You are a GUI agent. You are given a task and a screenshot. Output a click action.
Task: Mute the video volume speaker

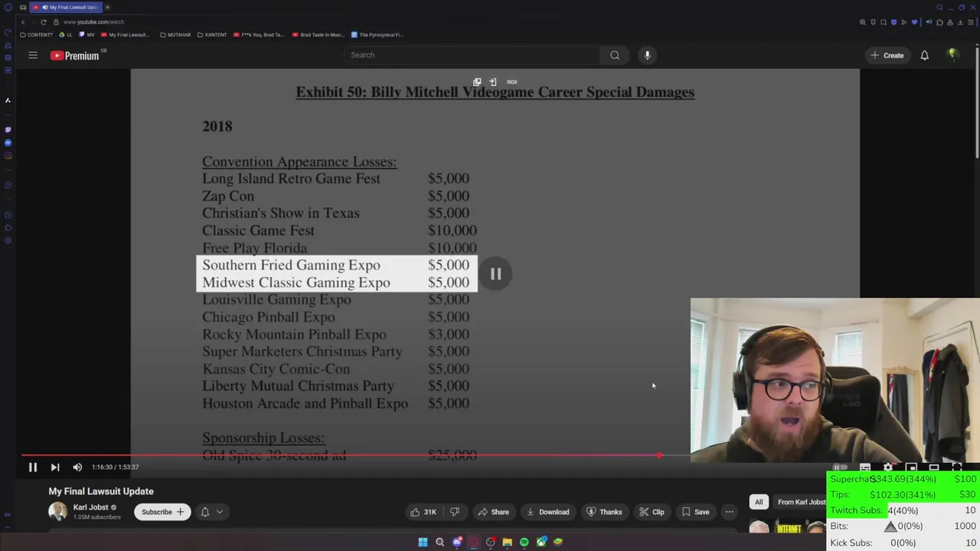tap(77, 467)
